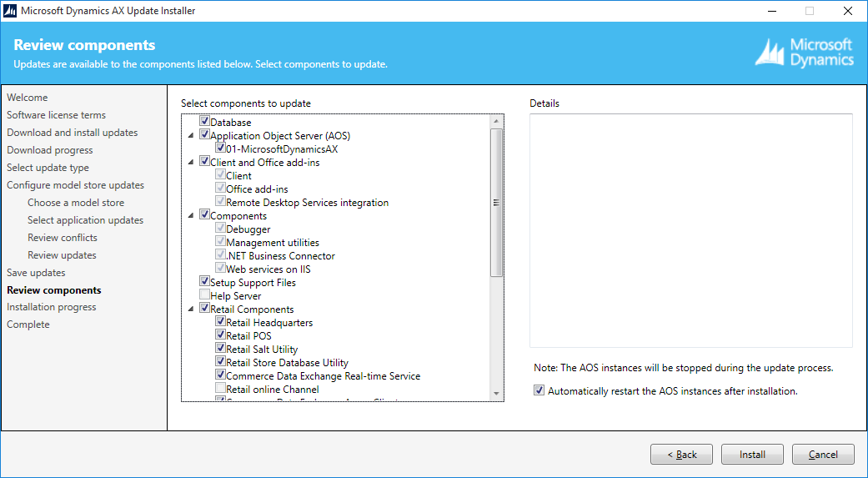This screenshot has width=868, height=478.
Task: Select the Debugger row
Action: (x=248, y=229)
